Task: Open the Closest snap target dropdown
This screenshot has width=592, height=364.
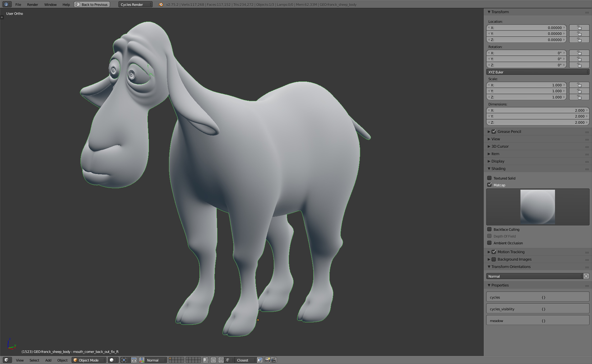Action: point(245,360)
